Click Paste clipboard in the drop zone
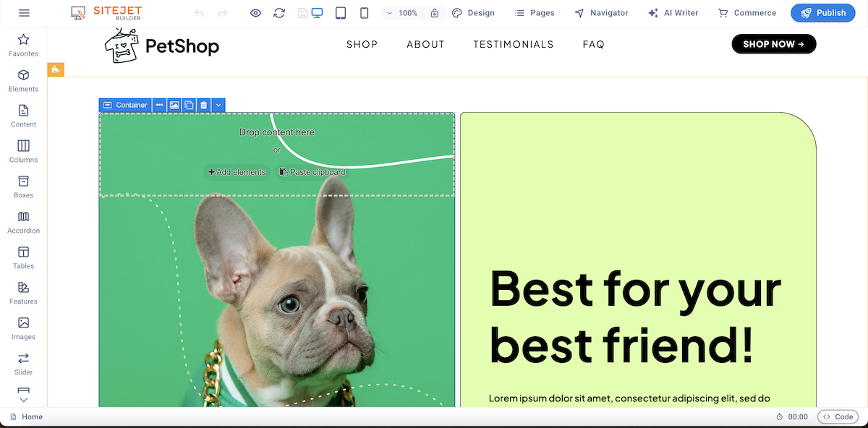This screenshot has height=428, width=868. coord(312,172)
